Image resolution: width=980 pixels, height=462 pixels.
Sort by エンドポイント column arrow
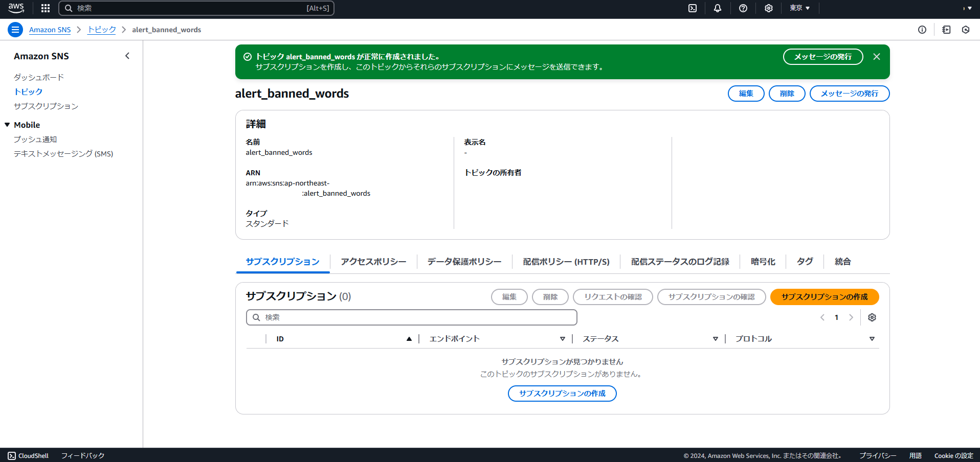pos(563,339)
